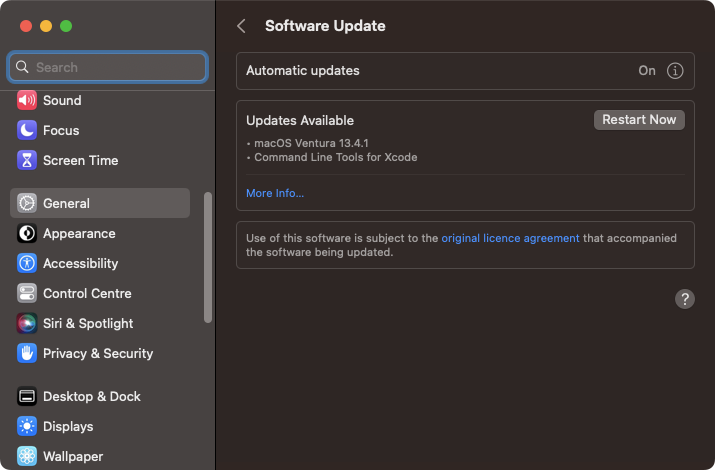The image size is (715, 470).
Task: Open Sound settings via speaker icon
Action: [x=26, y=100]
